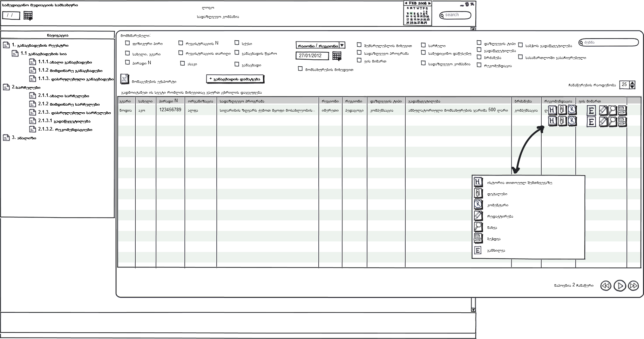
Task: Check the 'პირადი N' checkbox
Action: click(x=127, y=62)
